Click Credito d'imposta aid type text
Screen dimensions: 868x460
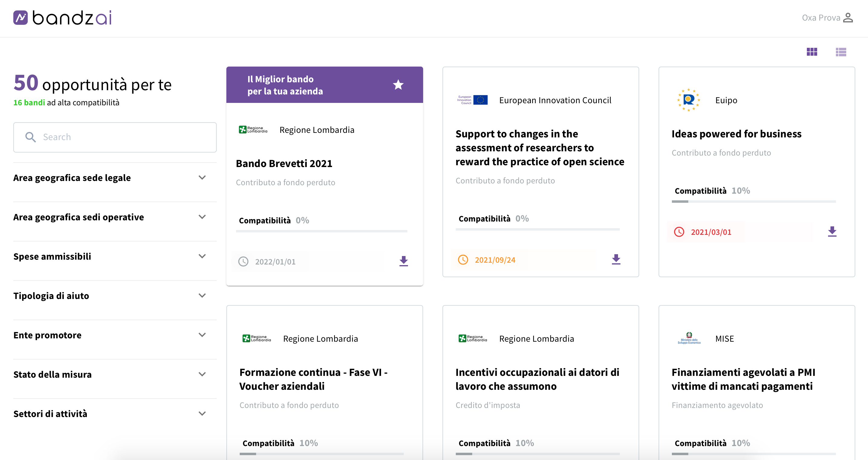[487, 406]
